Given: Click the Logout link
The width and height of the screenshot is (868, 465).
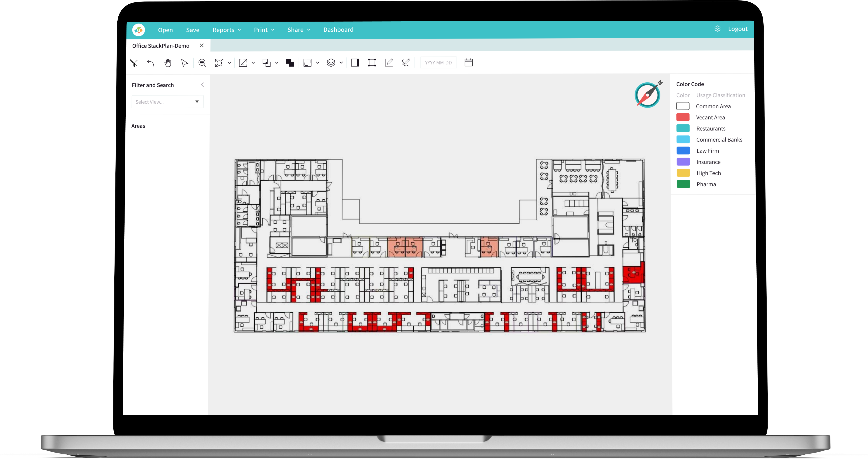Looking at the screenshot, I should (738, 29).
